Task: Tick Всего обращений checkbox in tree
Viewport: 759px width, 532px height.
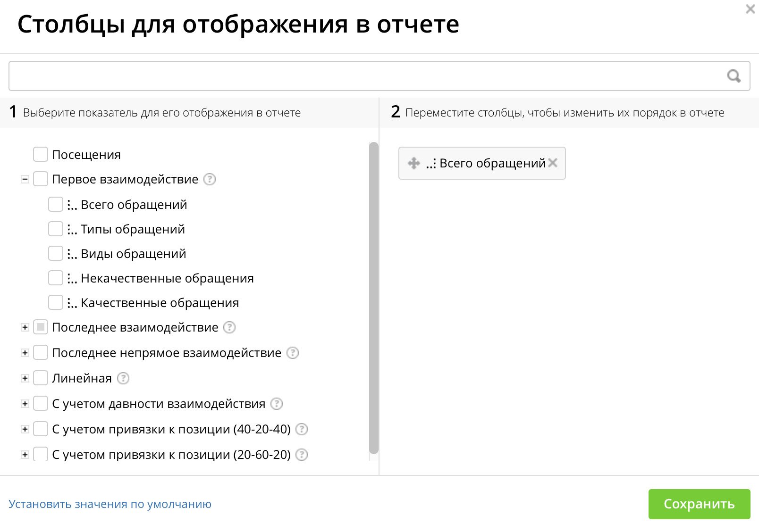Action: (x=56, y=204)
